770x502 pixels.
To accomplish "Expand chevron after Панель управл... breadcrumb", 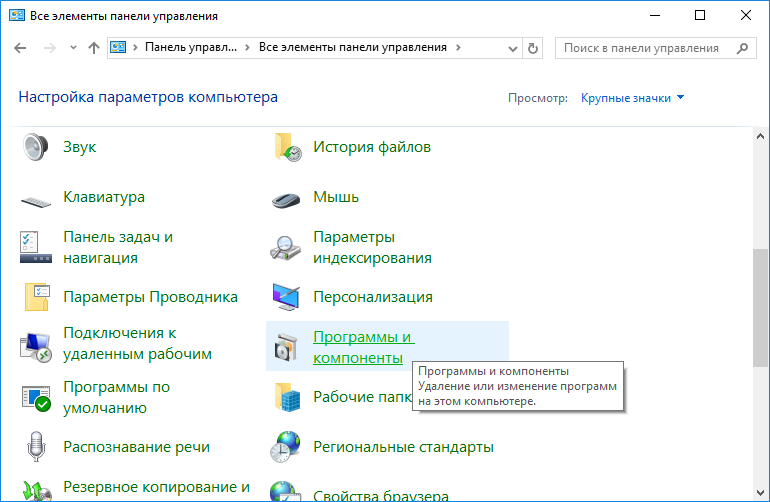I will (x=247, y=48).
